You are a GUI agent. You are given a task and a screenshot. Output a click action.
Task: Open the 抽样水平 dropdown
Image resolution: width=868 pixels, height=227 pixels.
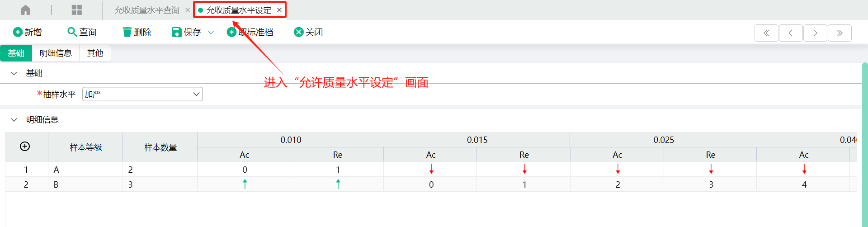point(142,94)
